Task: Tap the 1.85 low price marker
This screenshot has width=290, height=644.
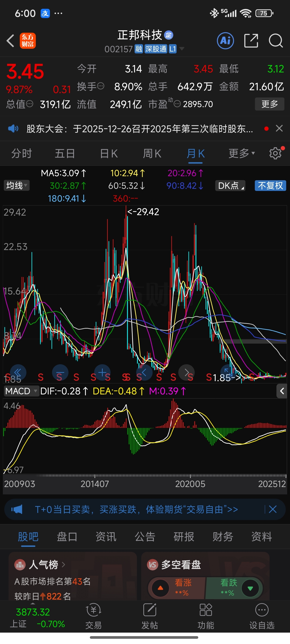Action: pyautogui.click(x=227, y=378)
